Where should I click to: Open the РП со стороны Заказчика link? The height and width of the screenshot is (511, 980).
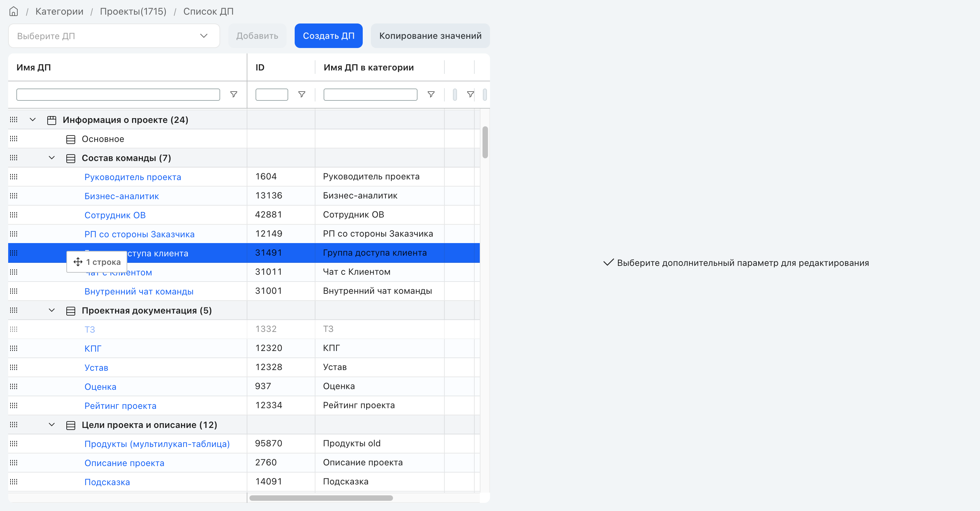click(x=139, y=234)
